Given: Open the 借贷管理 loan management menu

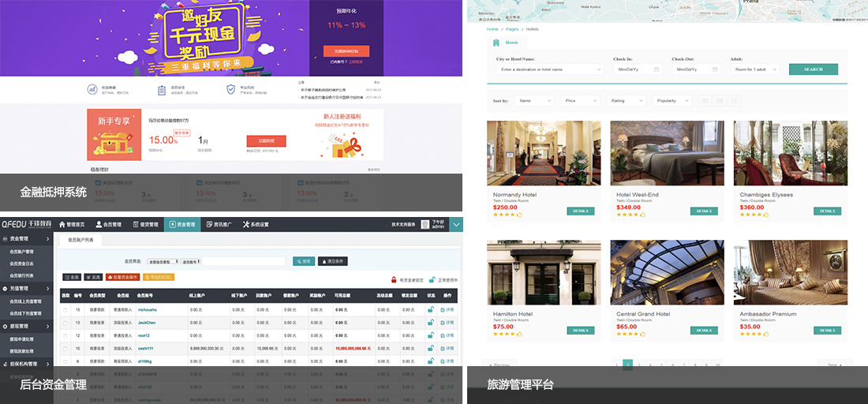Looking at the screenshot, I should pyautogui.click(x=145, y=224).
